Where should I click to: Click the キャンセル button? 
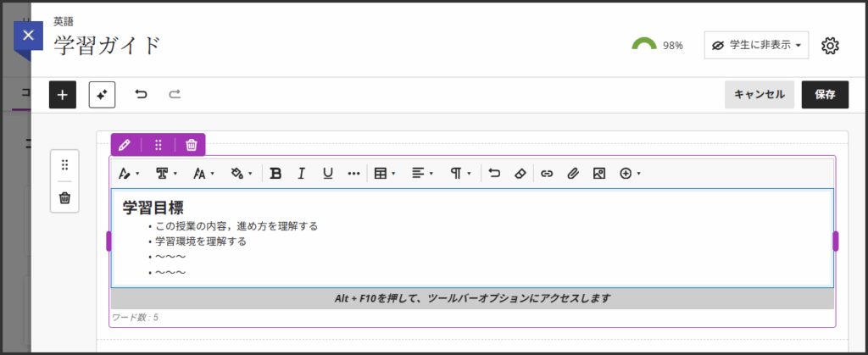coord(759,95)
